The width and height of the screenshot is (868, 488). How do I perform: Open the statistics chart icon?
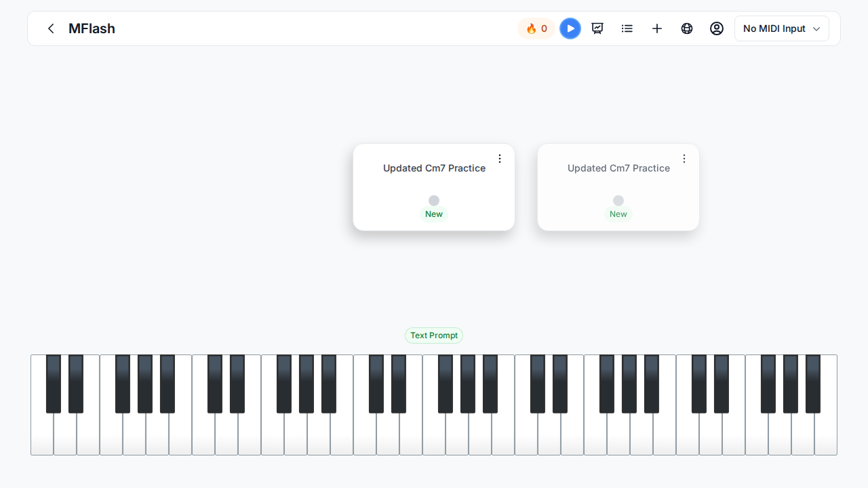[x=597, y=28]
